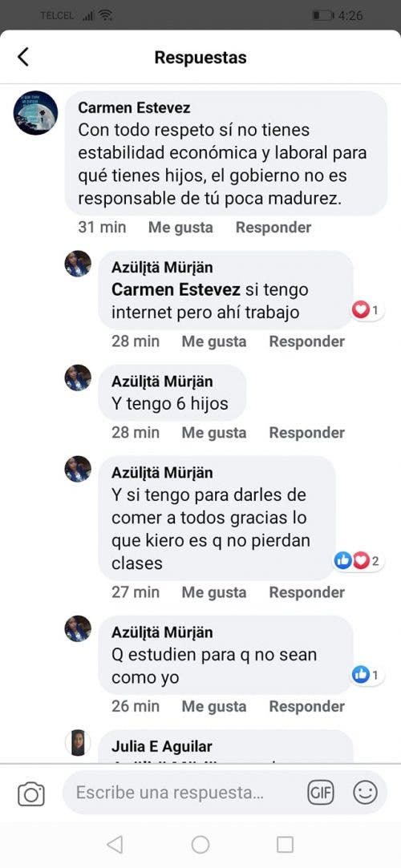The image size is (401, 868).
Task: Open the camera icon to attach a photo
Action: (31, 794)
